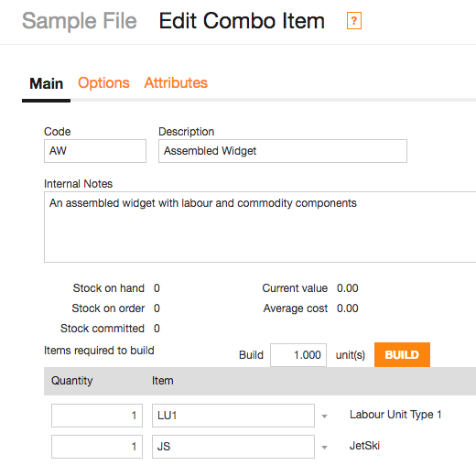The height and width of the screenshot is (476, 476).
Task: Click the LU1 item combo box
Action: tap(233, 416)
